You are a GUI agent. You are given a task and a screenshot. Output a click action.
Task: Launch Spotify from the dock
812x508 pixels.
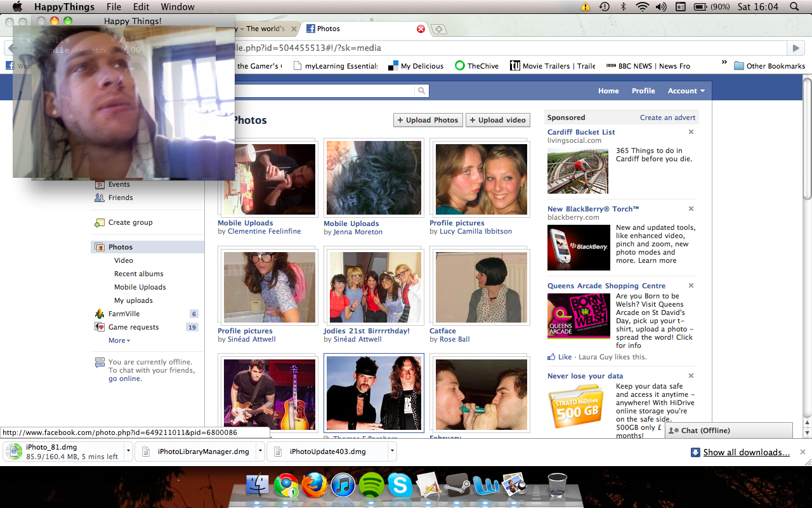tap(371, 486)
